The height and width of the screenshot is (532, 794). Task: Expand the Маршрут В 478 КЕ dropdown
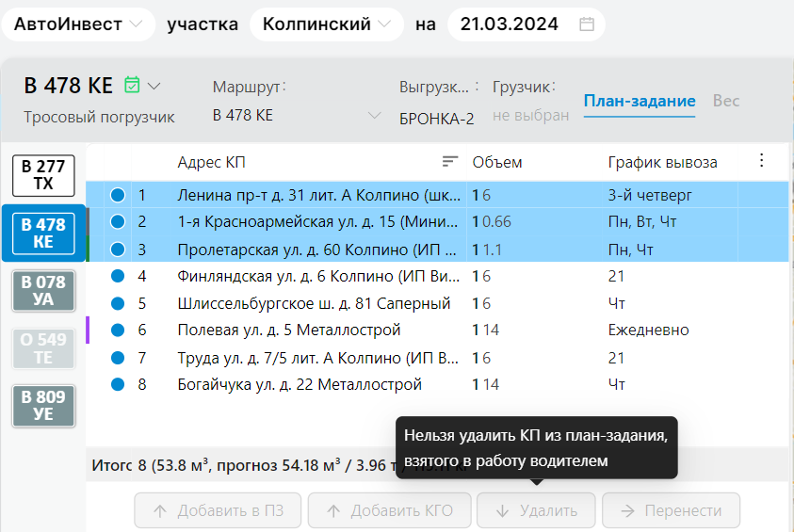pos(375,116)
